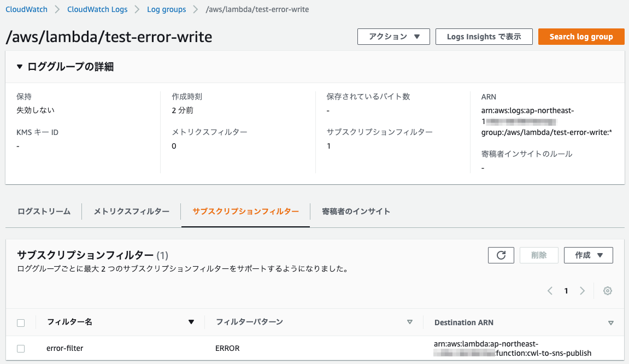
Task: Click the refresh icon in subscription filters panel
Action: (501, 255)
